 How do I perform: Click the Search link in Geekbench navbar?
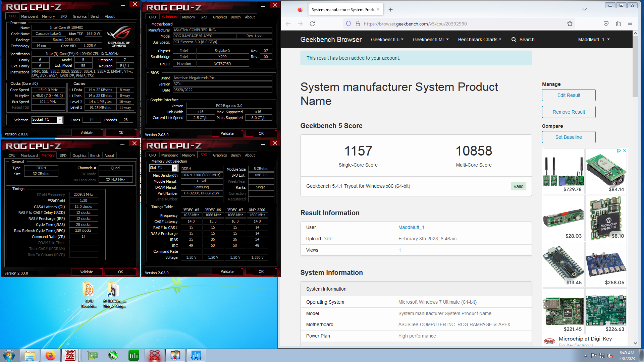523,40
